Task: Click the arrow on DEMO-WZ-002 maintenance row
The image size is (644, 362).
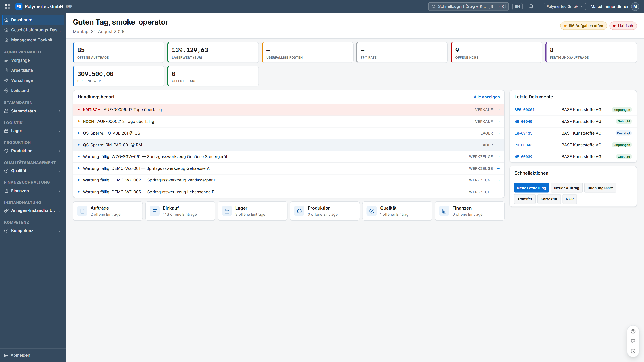Action: point(498,180)
